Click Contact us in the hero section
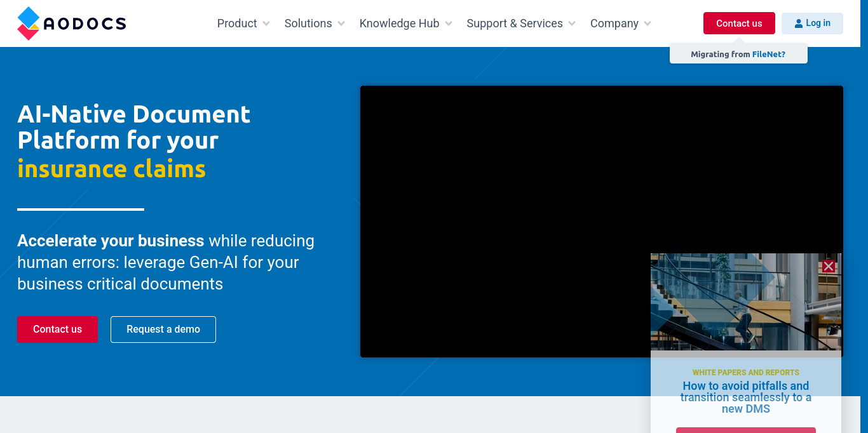 point(57,330)
